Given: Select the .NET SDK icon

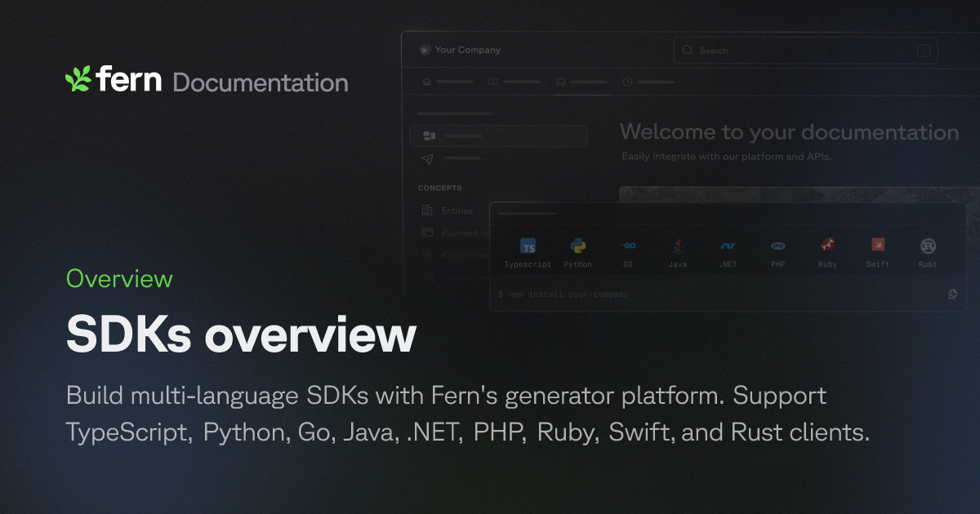Looking at the screenshot, I should click(728, 246).
